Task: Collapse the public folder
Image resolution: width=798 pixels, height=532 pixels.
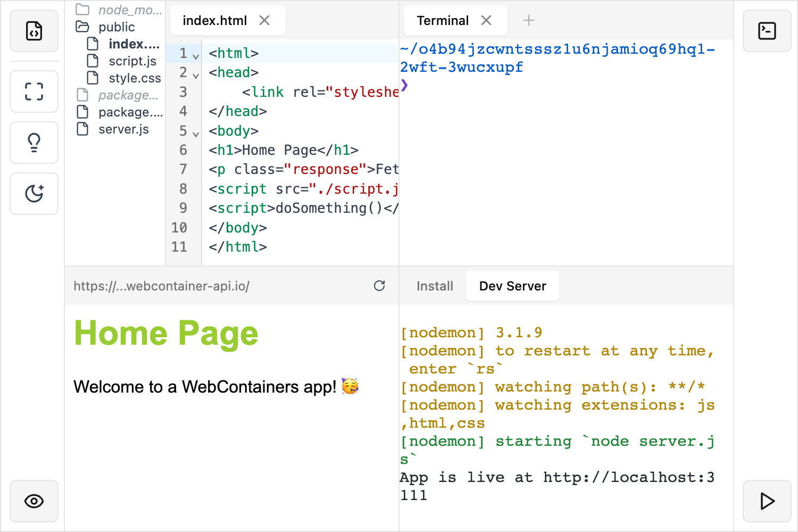Action: click(x=117, y=27)
